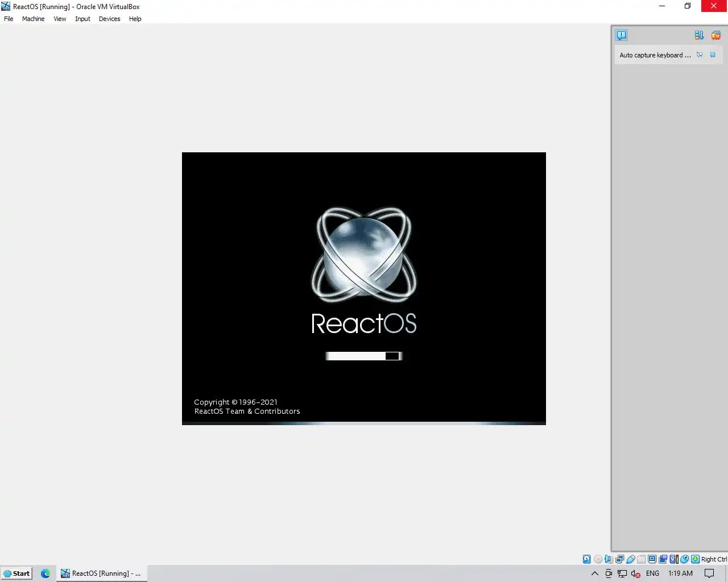Click the Meet Now camera tray icon
Screen dimensions: 728x582
pyautogui.click(x=609, y=573)
